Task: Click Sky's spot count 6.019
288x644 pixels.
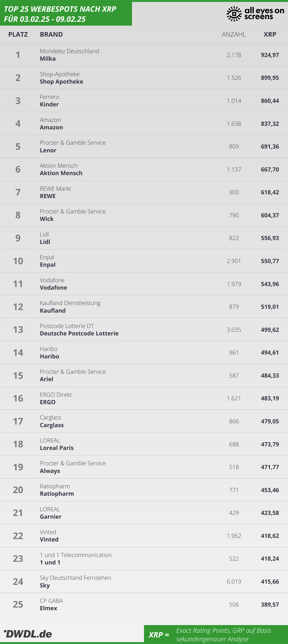Action: (234, 581)
